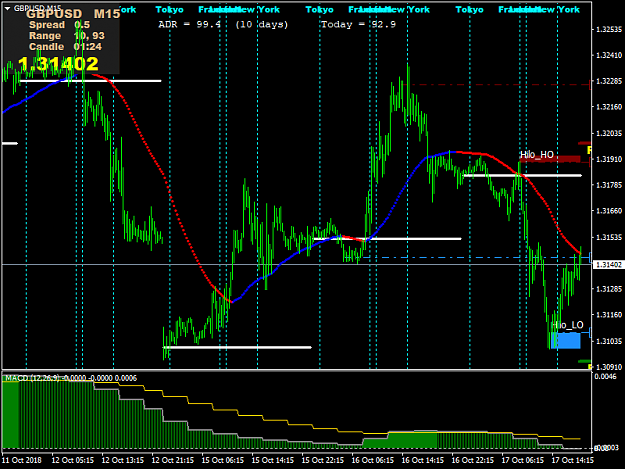
Task: Click the 17 Oct 06:15 time label
Action: (523, 460)
